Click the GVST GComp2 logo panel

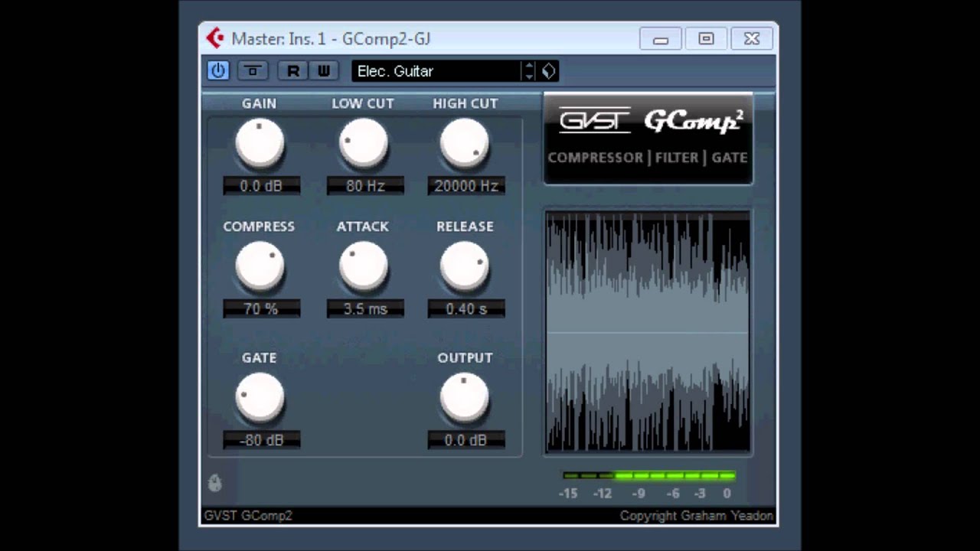[x=648, y=139]
